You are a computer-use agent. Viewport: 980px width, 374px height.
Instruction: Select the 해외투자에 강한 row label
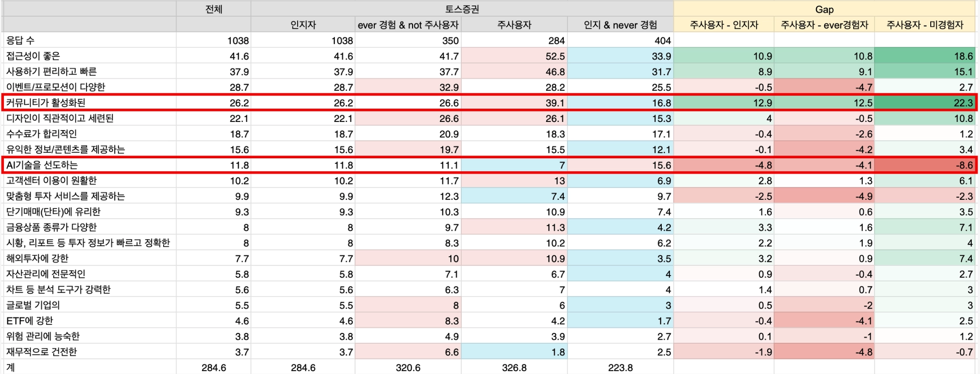click(37, 258)
